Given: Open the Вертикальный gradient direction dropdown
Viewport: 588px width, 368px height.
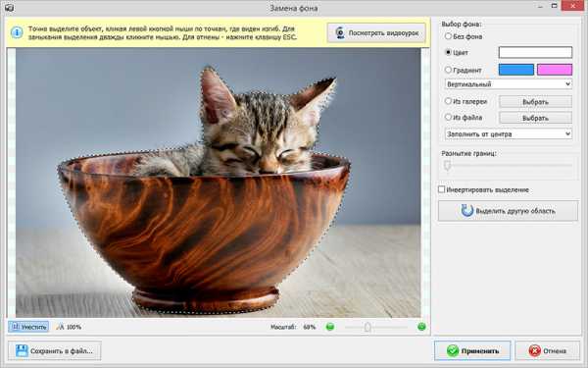Looking at the screenshot, I should point(509,84).
